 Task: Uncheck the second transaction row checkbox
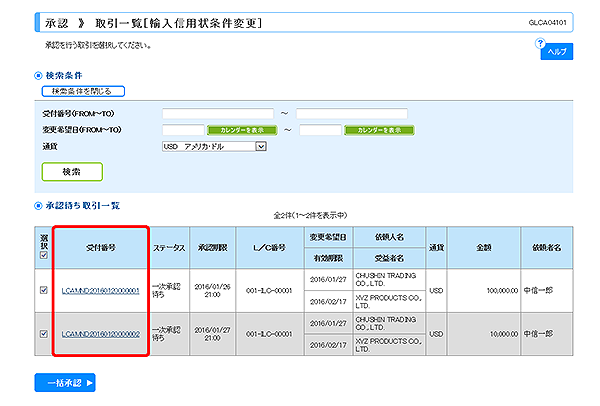coord(42,334)
